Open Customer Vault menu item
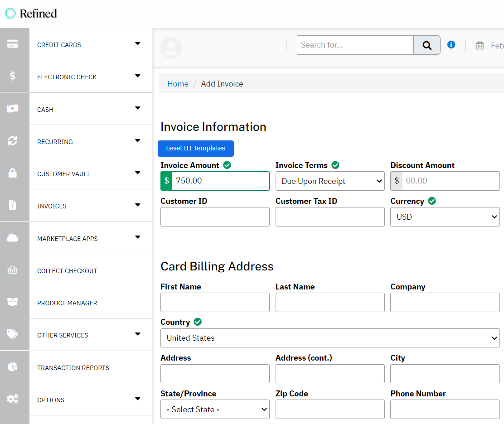The height and width of the screenshot is (424, 504). [x=63, y=174]
